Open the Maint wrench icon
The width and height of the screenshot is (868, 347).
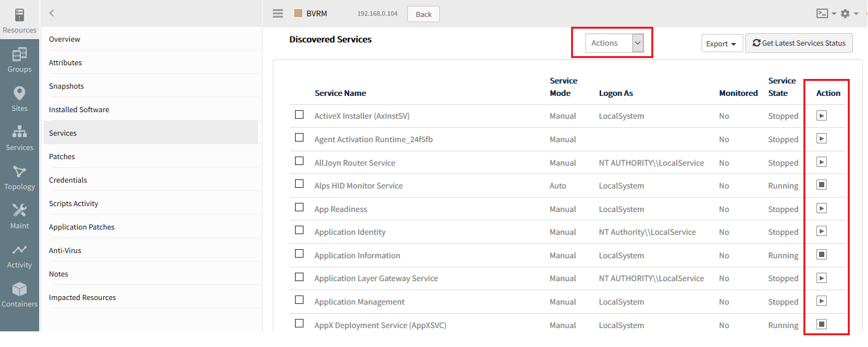point(20,211)
